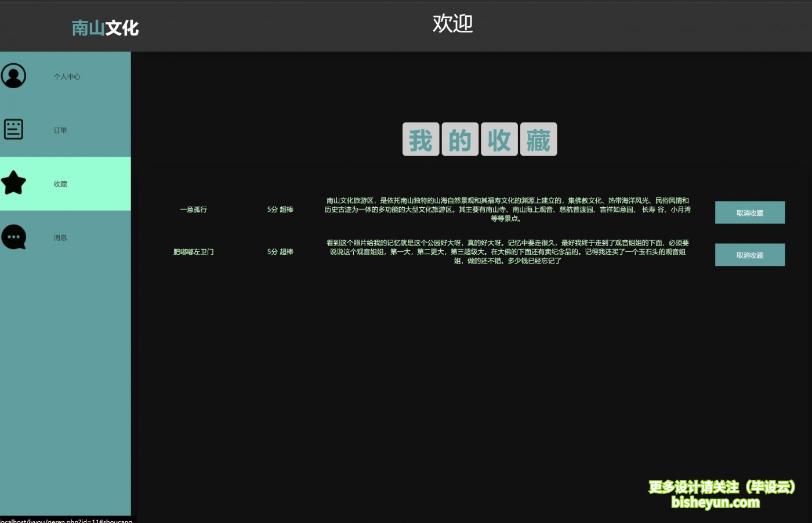
Task: Click the 的 heading tile
Action: pyautogui.click(x=460, y=139)
